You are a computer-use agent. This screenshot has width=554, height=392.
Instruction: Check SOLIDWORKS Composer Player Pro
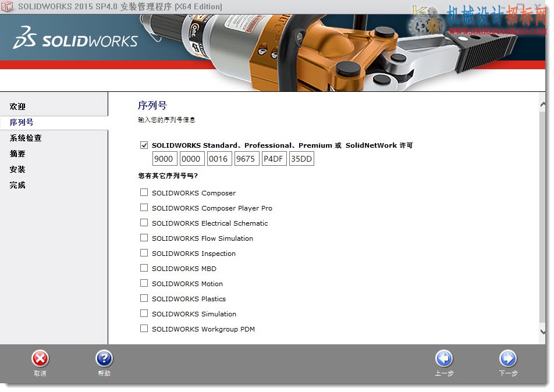click(x=144, y=208)
